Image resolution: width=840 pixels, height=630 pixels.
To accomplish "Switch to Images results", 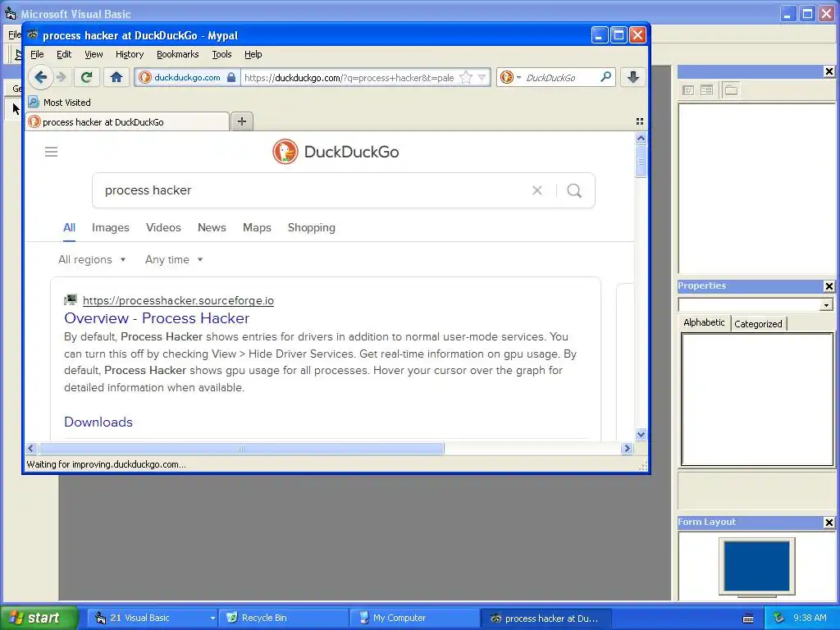I will pos(111,228).
